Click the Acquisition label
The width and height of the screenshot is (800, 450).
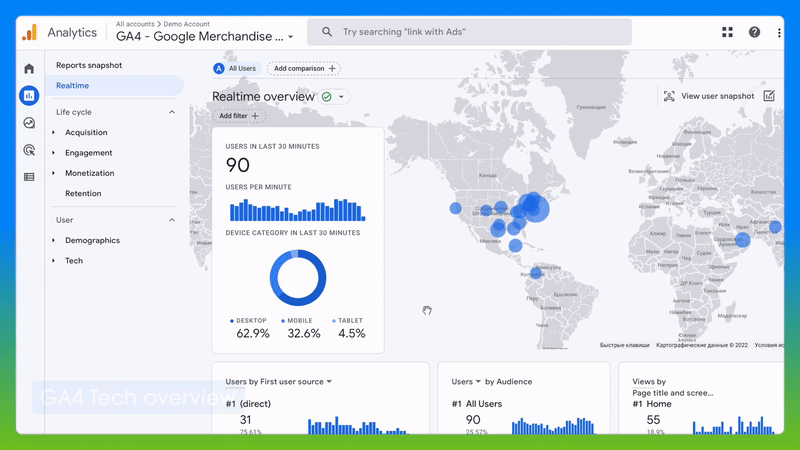click(x=86, y=133)
